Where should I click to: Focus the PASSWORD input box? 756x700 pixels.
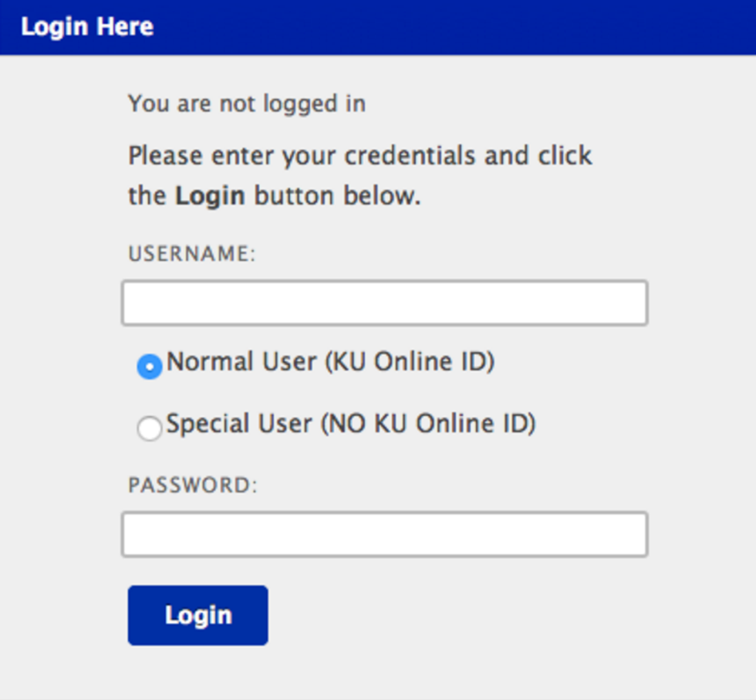384,534
